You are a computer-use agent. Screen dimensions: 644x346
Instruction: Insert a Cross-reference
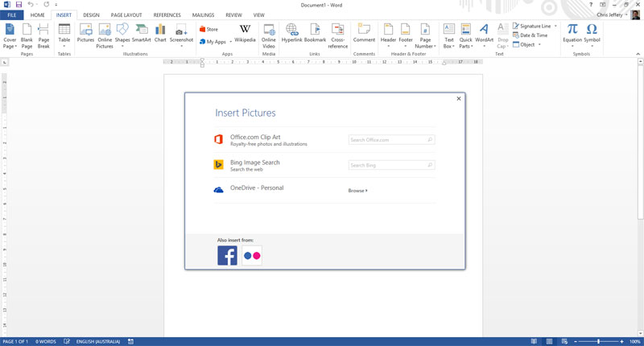coord(337,36)
